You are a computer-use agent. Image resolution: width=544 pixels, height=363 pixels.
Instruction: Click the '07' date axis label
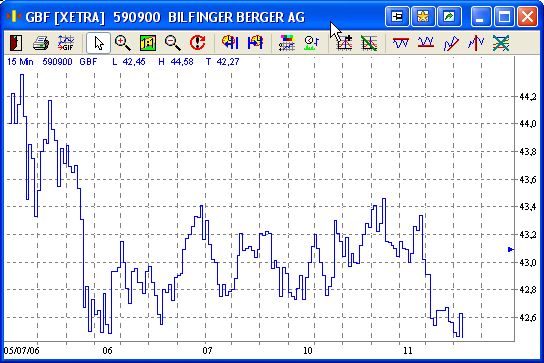207,350
